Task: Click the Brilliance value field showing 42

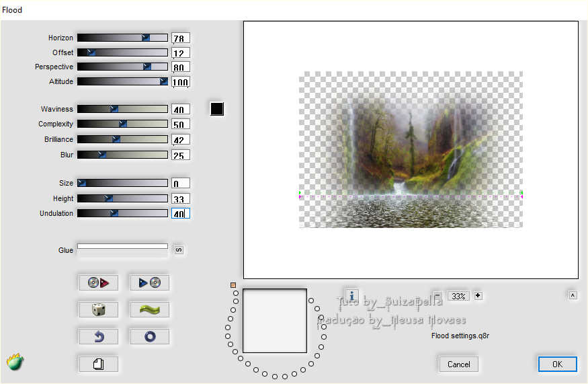Action: pyautogui.click(x=181, y=140)
